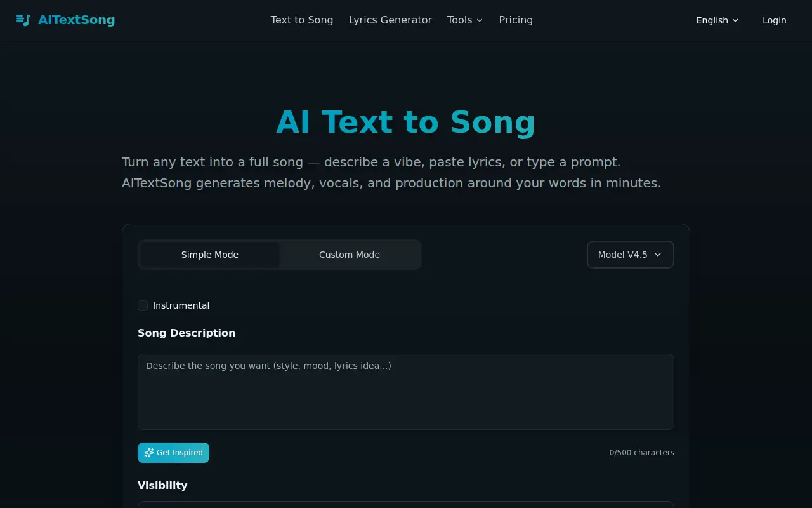812x508 pixels.
Task: Click the AITextSong music note logo icon
Action: [23, 20]
